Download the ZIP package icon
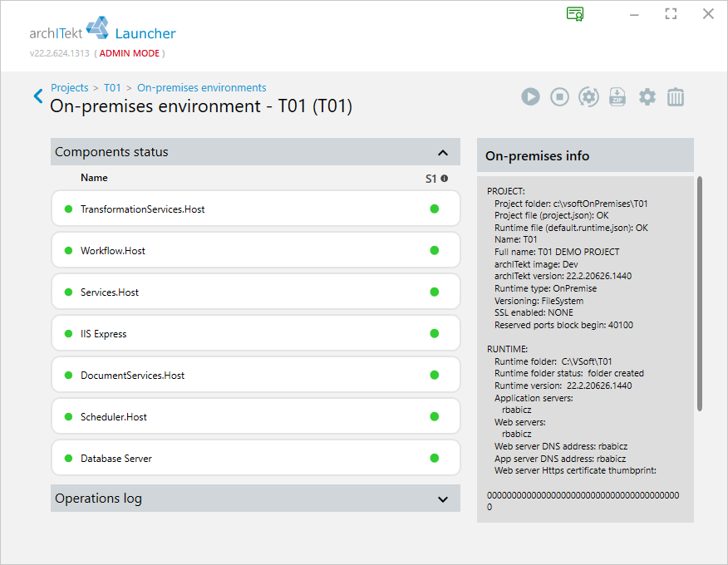Image resolution: width=728 pixels, height=565 pixels. coord(617,97)
